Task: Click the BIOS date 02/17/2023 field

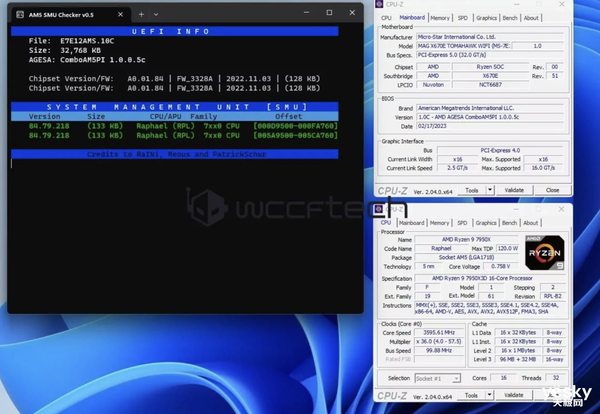Action: pos(490,126)
